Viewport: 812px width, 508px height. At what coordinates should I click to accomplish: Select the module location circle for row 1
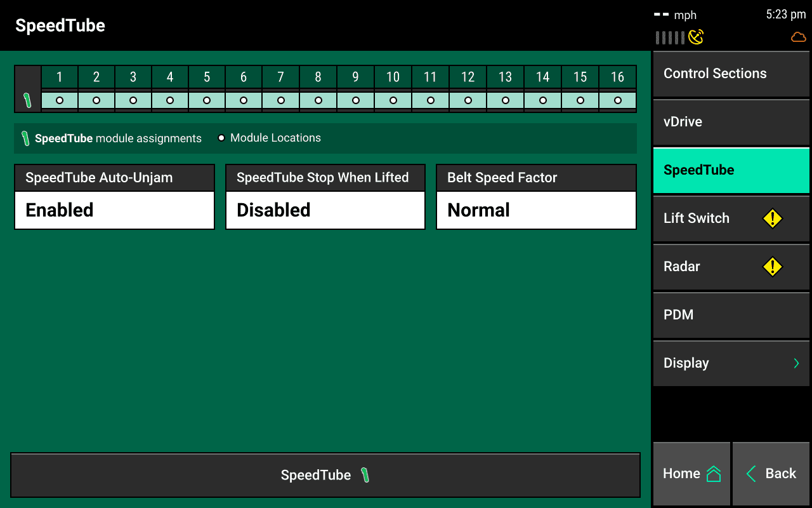[x=60, y=100]
